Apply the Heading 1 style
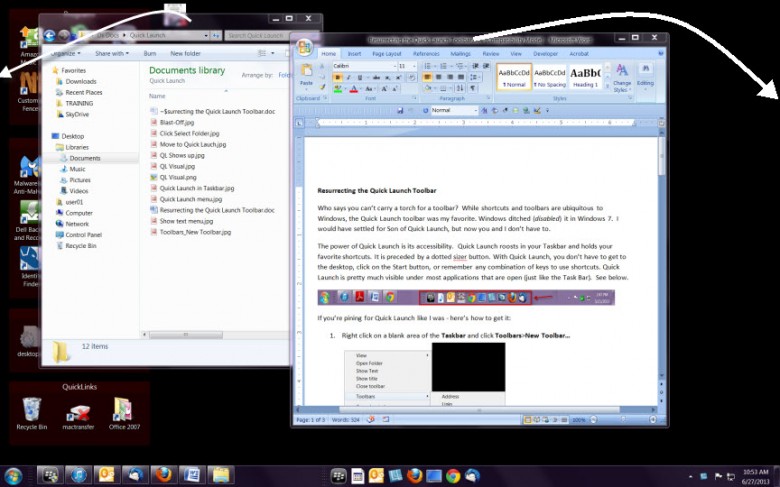Viewport: 780px width, 487px height. coord(585,78)
